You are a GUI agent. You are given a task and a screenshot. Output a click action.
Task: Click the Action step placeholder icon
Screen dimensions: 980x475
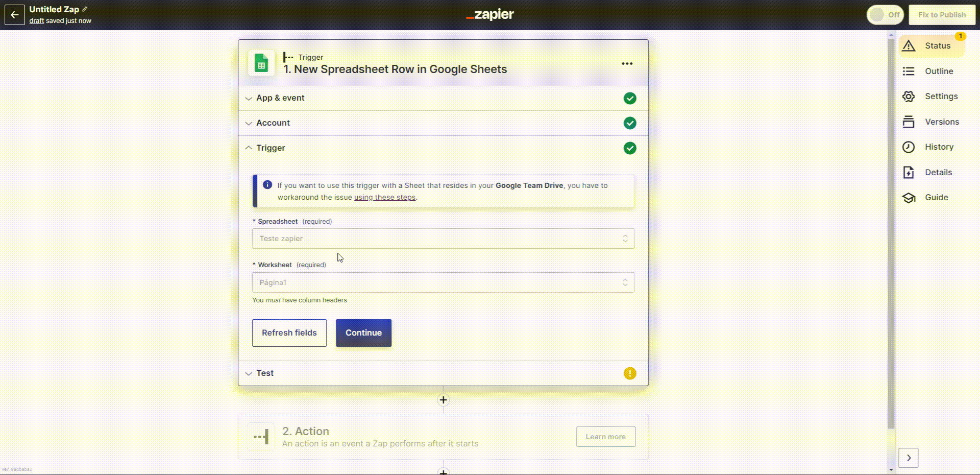click(261, 437)
